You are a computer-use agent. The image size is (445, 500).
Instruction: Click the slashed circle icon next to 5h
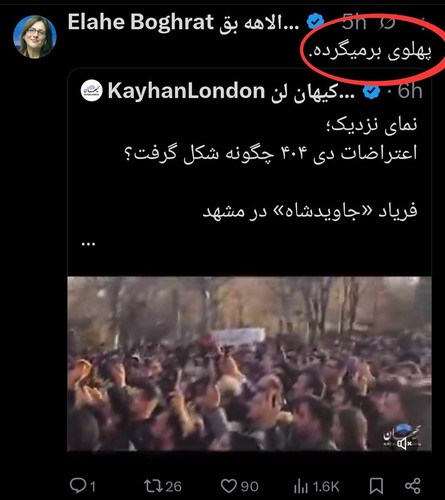(x=387, y=23)
